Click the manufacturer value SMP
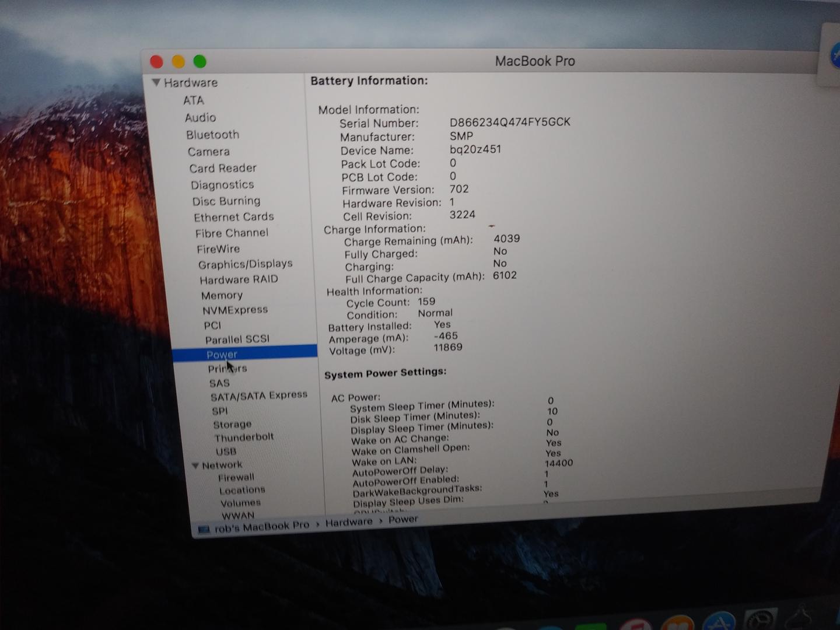The height and width of the screenshot is (630, 840). click(461, 136)
